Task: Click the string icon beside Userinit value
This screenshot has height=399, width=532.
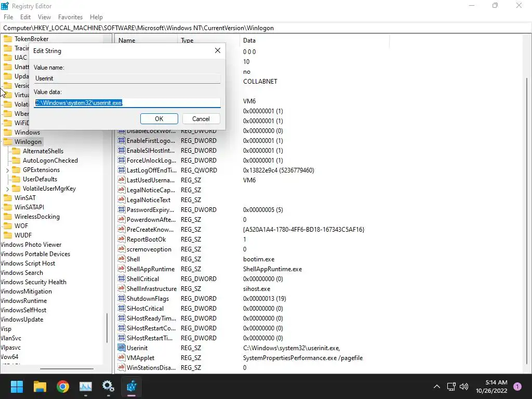Action: coord(121,348)
